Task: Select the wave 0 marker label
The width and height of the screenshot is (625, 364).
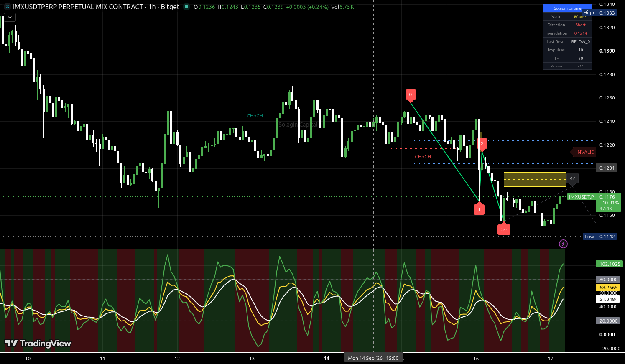Action: tap(411, 95)
